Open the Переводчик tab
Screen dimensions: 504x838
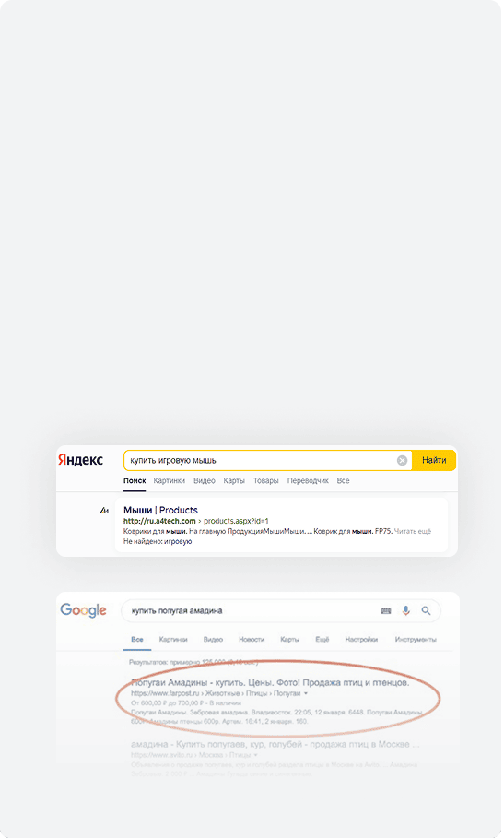(x=310, y=483)
